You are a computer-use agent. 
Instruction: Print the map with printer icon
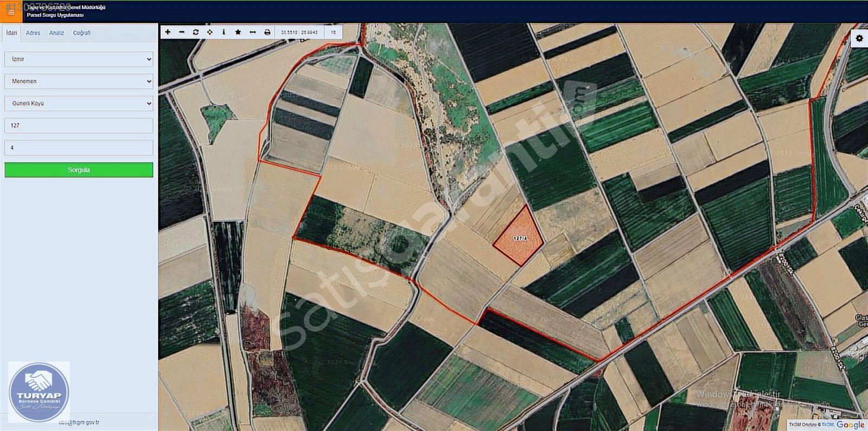coord(267,32)
